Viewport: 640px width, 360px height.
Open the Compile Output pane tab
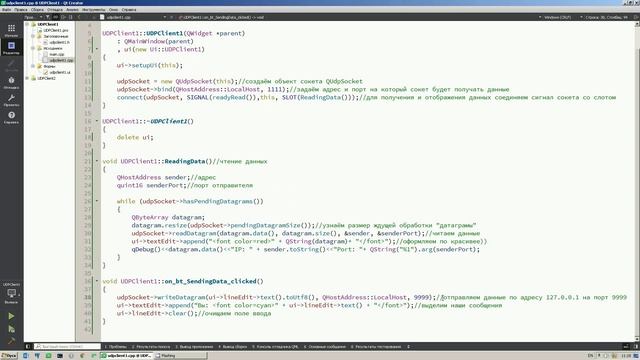pos(233,347)
